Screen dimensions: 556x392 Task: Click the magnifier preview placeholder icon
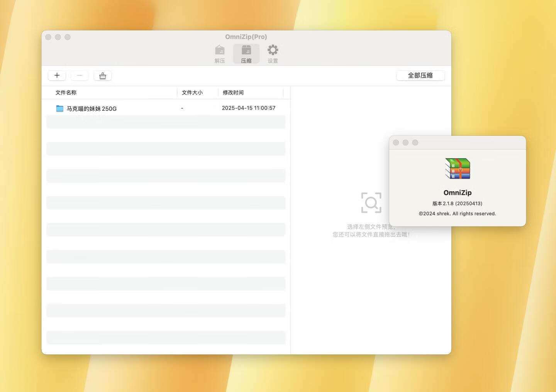pyautogui.click(x=371, y=203)
